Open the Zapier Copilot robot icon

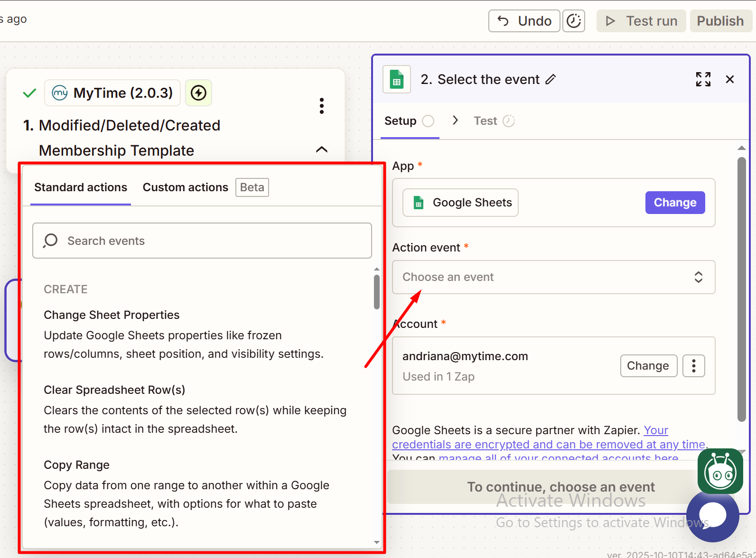(x=720, y=471)
